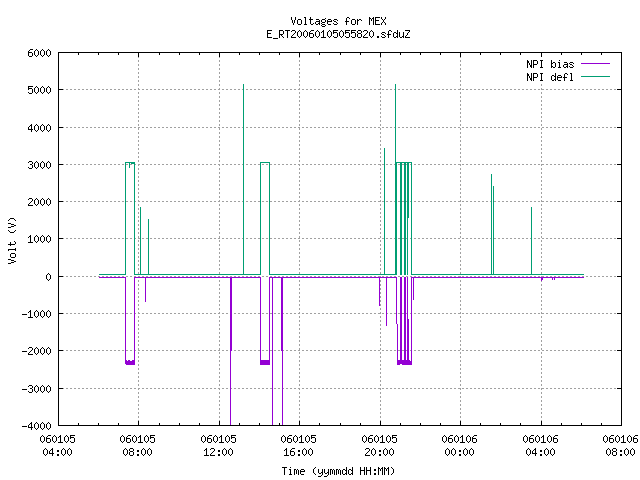Click the 'Time (yymmdd HH:MM)' x-axis label

338,471
